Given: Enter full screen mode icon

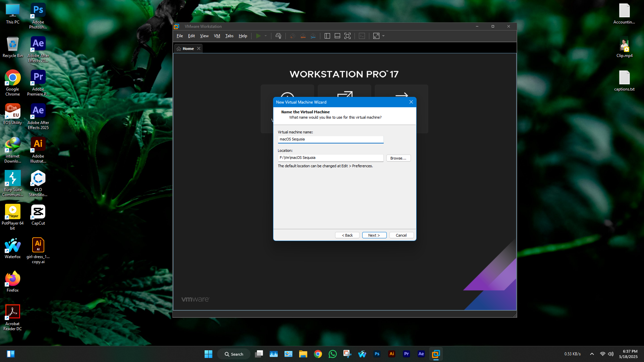Looking at the screenshot, I should [x=347, y=36].
